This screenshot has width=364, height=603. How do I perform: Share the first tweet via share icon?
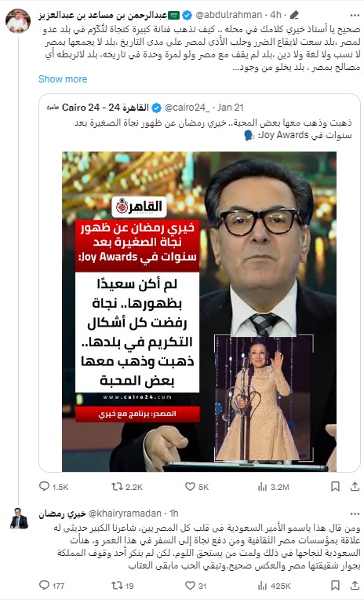click(355, 487)
